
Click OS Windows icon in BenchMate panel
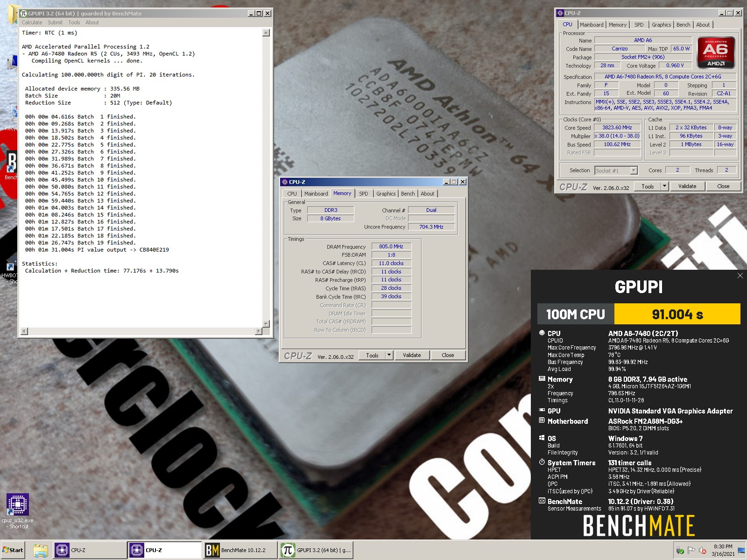tap(542, 438)
